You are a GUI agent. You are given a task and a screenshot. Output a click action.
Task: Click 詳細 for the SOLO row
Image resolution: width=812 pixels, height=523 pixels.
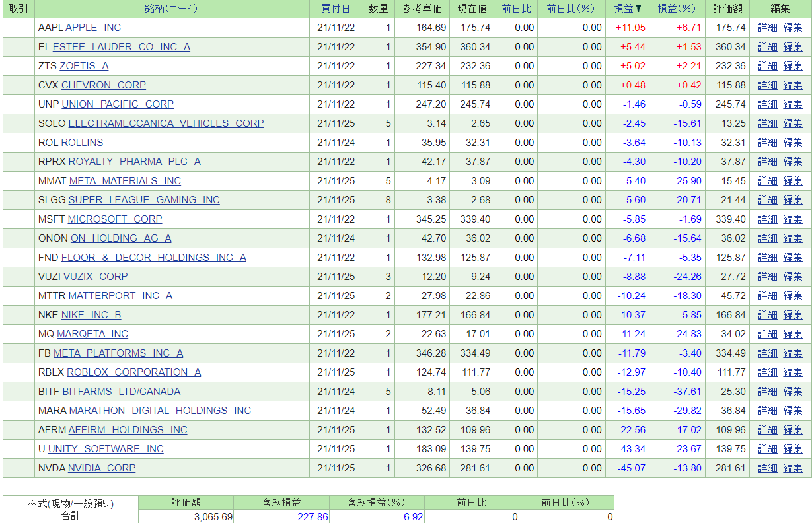point(768,123)
